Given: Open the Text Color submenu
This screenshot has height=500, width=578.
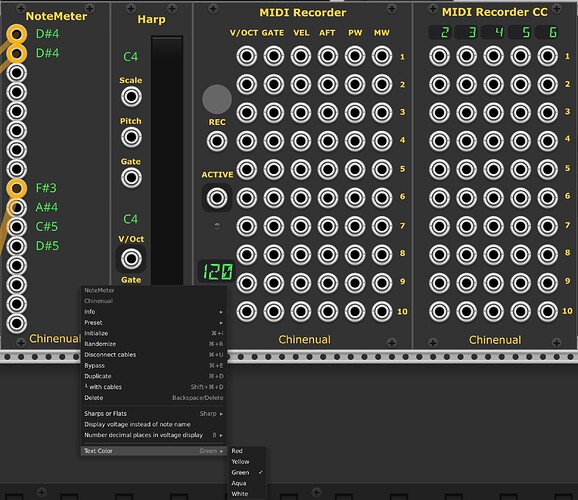Looking at the screenshot, I should [154, 451].
